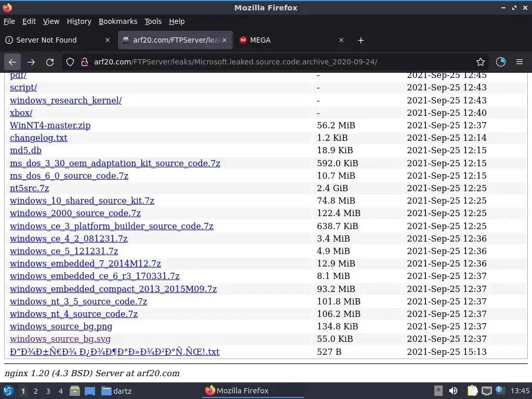Viewport: 532px width, 399px height.
Task: Download nt5src.7z
Action: coord(30,188)
